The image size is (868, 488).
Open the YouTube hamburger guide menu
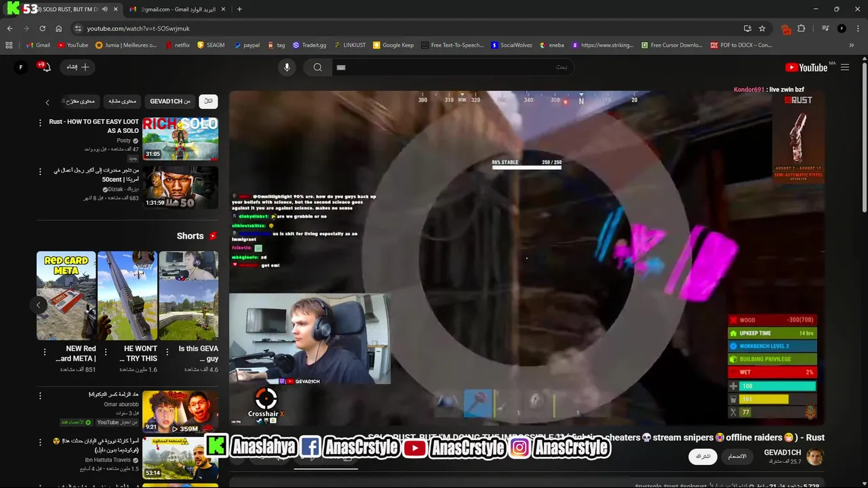click(x=845, y=67)
